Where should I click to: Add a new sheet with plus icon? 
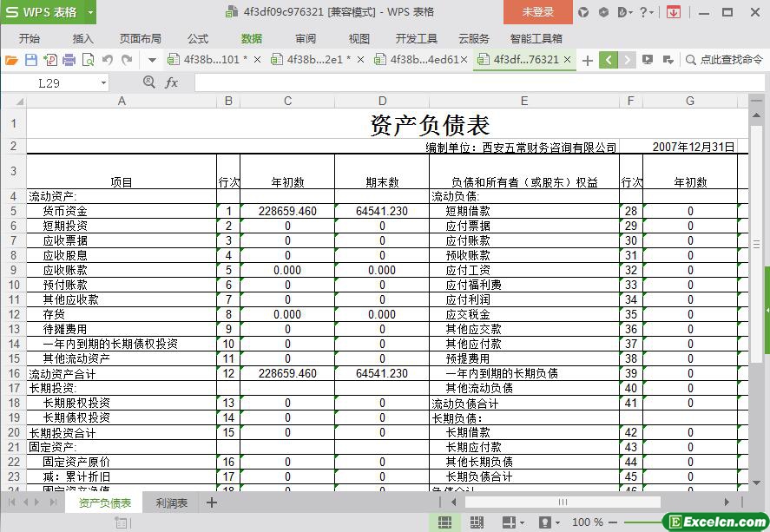coord(211,502)
